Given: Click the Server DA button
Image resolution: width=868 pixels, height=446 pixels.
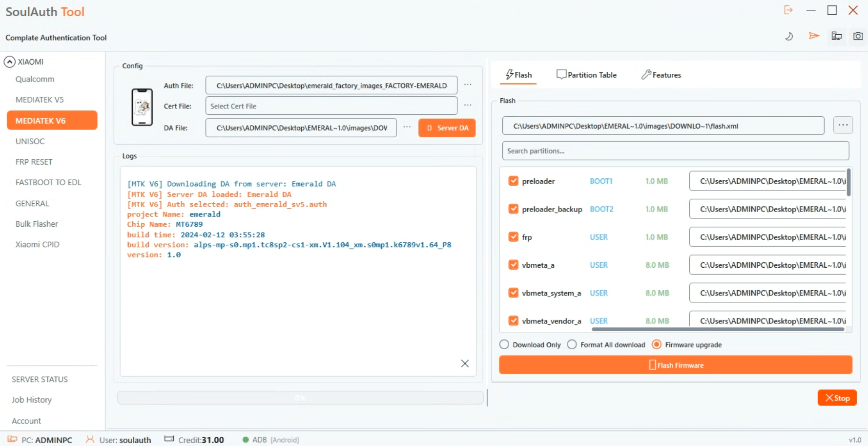Looking at the screenshot, I should tap(447, 128).
